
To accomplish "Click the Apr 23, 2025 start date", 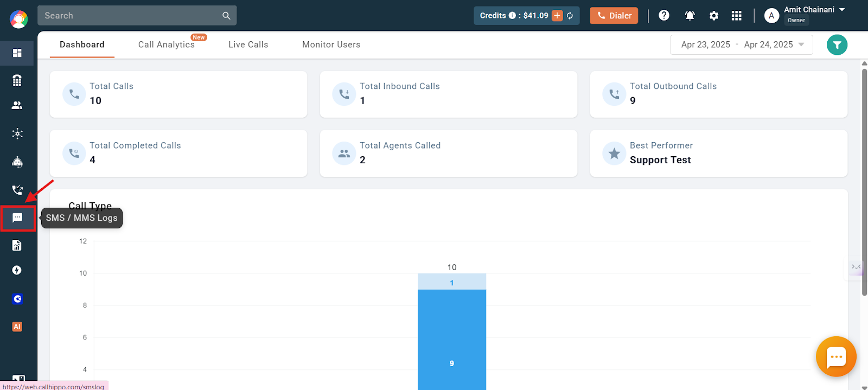I will 706,44.
